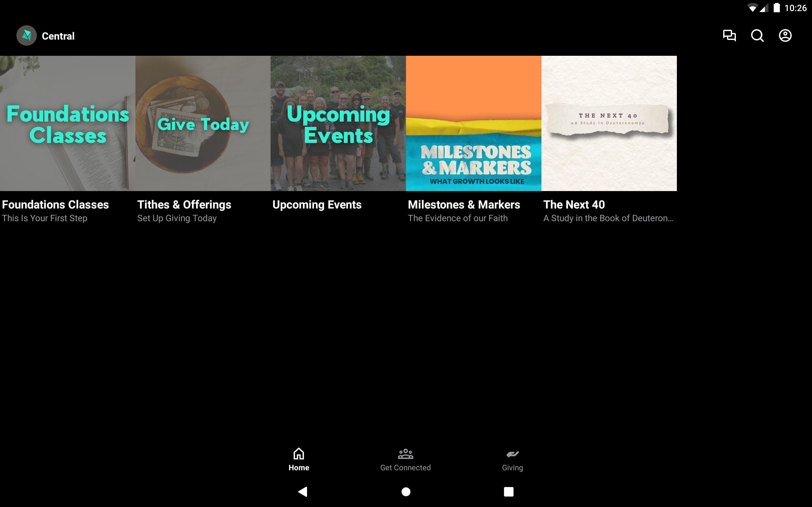Viewport: 812px width, 507px height.
Task: Switch to the Get Connected tab
Action: 405,467
